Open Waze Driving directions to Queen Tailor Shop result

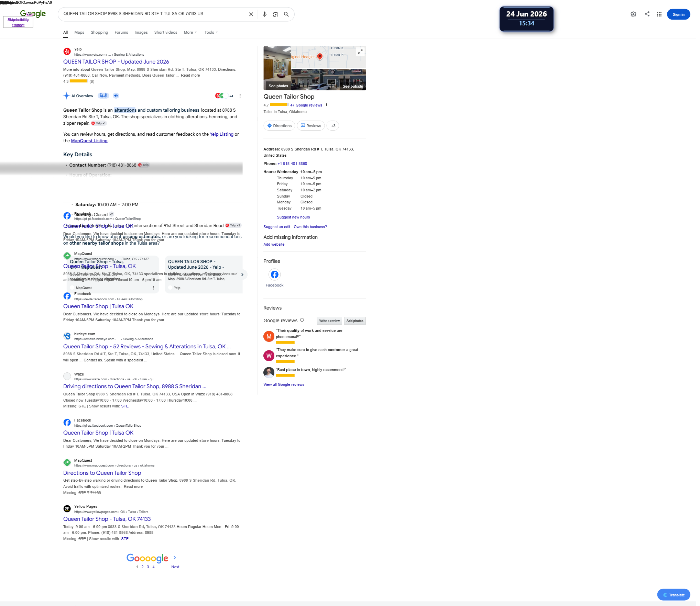[135, 386]
